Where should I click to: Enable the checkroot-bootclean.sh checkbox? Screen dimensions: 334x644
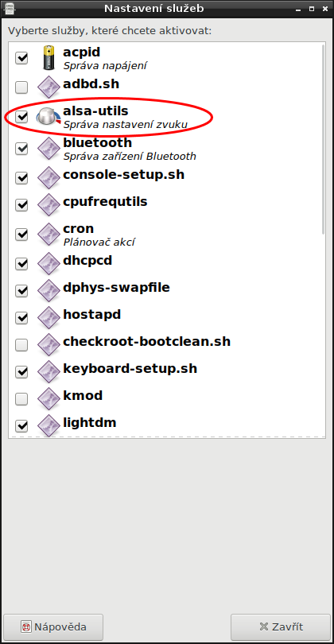tap(21, 344)
